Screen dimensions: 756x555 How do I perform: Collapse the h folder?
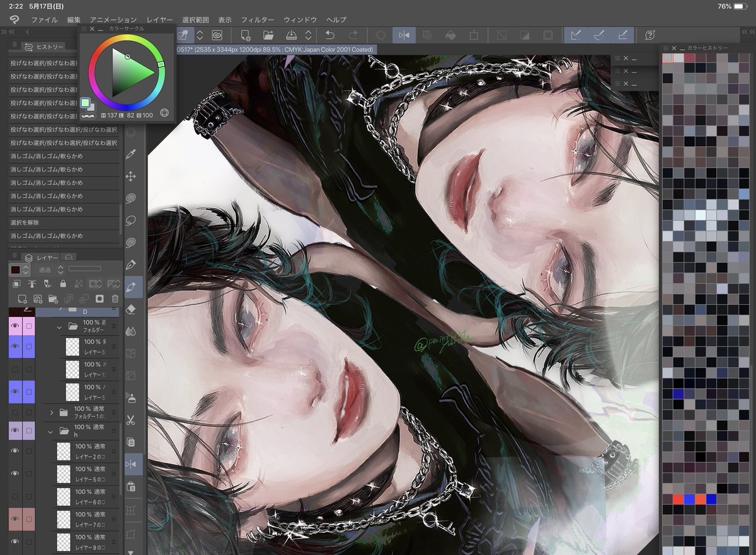point(50,432)
